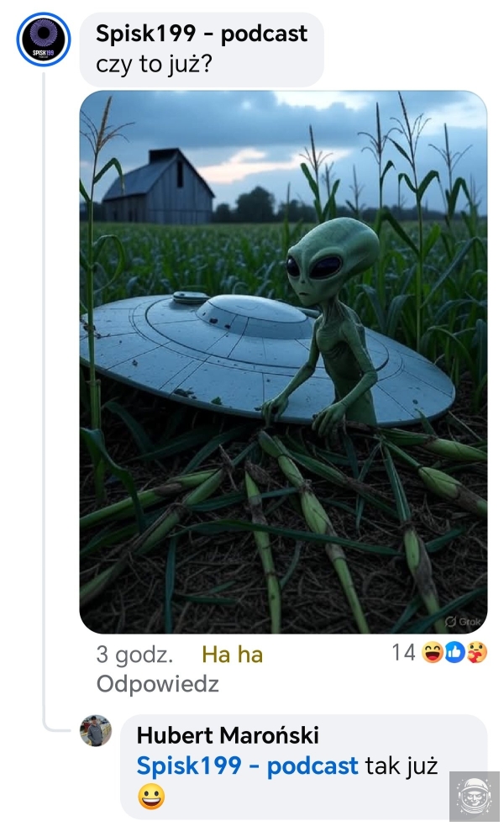
Task: Open the 14 reactions count
Action: pos(403,652)
